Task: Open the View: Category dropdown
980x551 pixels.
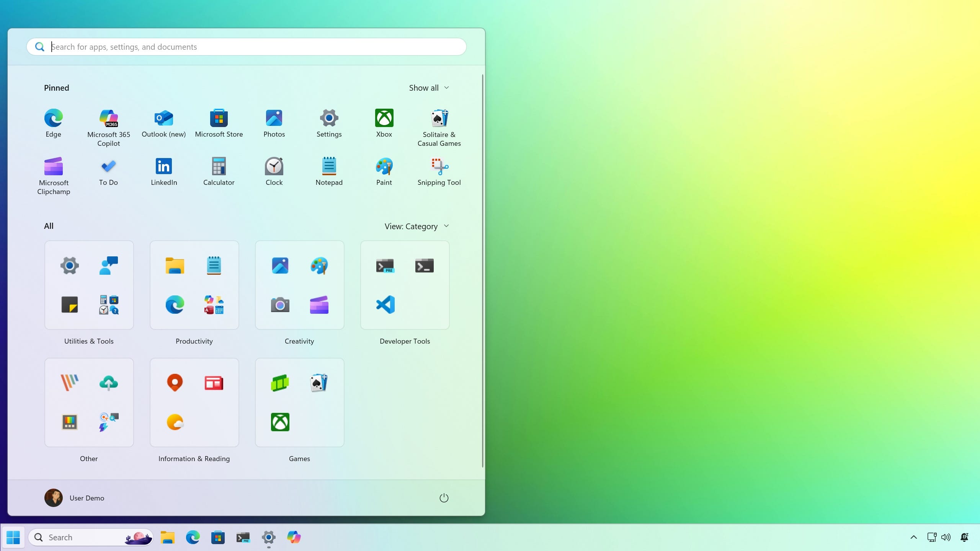Action: tap(416, 226)
